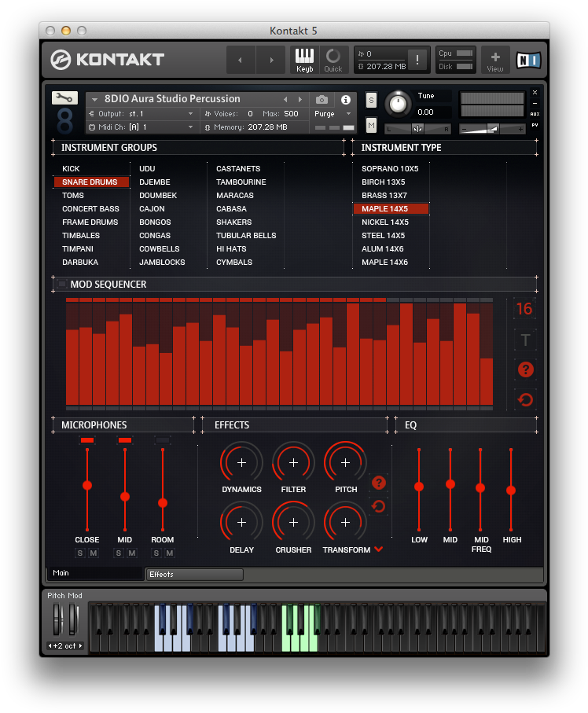Select the TIMPANI instrument group
The width and height of the screenshot is (588, 713).
click(x=78, y=249)
